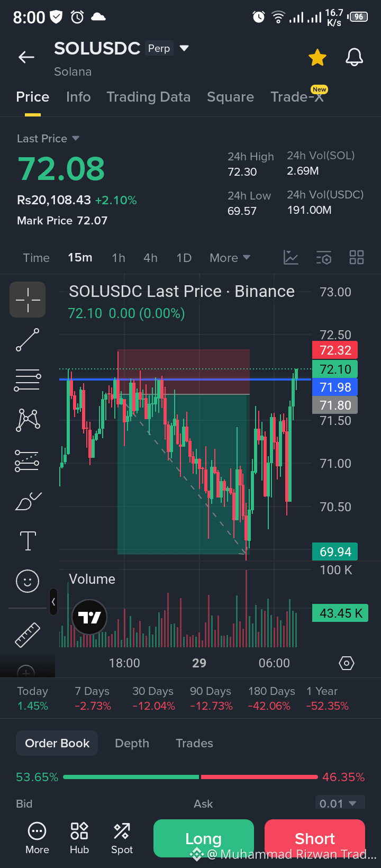Switch to the Square tab
The height and width of the screenshot is (868, 381).
click(x=230, y=97)
